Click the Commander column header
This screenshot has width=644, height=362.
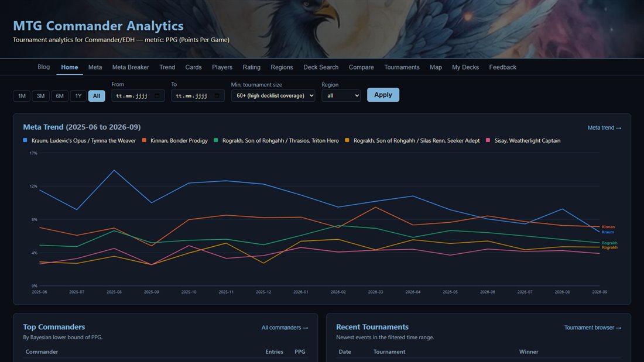coord(42,351)
